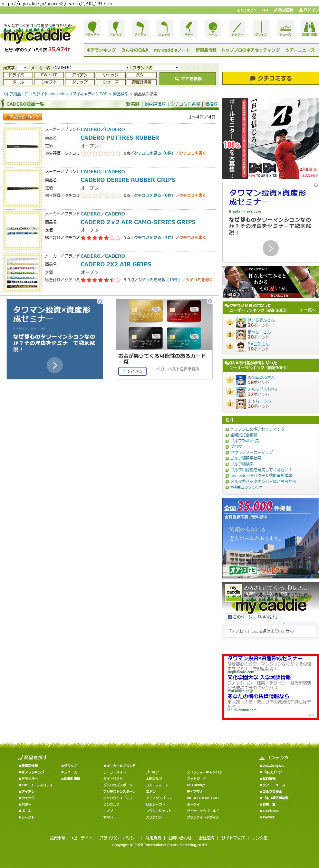The height and width of the screenshot is (868, 319).
Task: Sort results by 総合評価順
Action: (155, 104)
